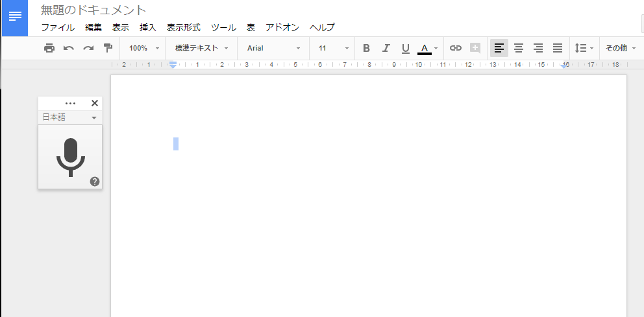The image size is (644, 317).
Task: Redo the last action
Action: click(88, 48)
